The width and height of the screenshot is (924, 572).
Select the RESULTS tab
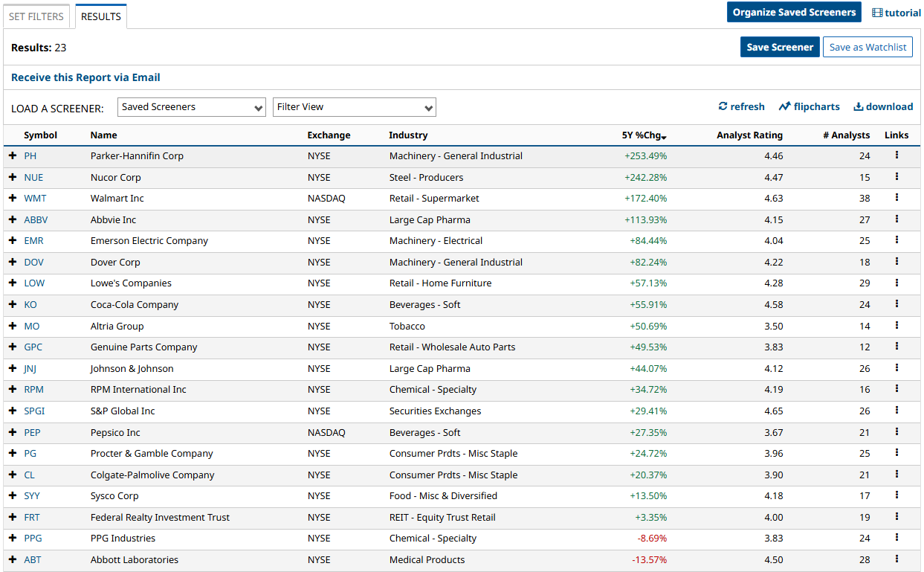coord(101,16)
